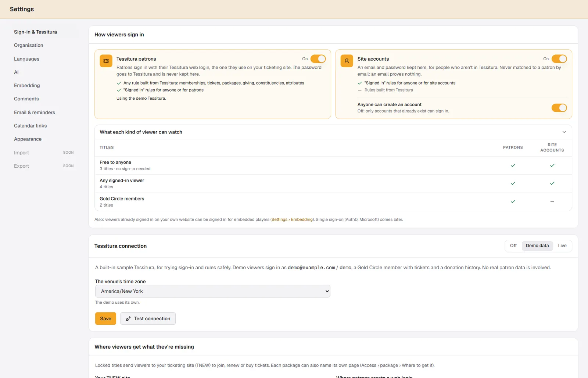Click the 'Free to anyone' row title

point(115,162)
